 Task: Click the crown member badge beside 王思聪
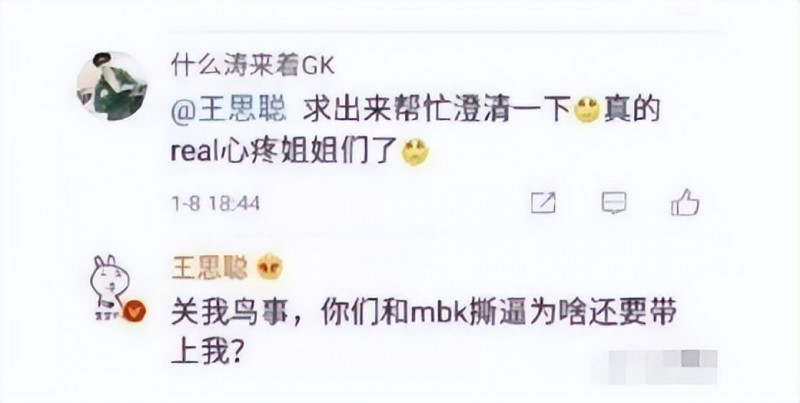(x=270, y=267)
